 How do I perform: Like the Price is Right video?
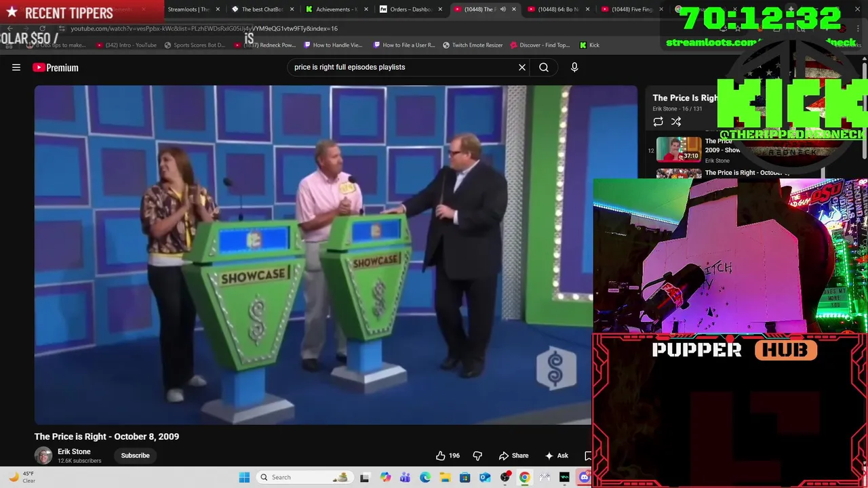click(x=448, y=455)
